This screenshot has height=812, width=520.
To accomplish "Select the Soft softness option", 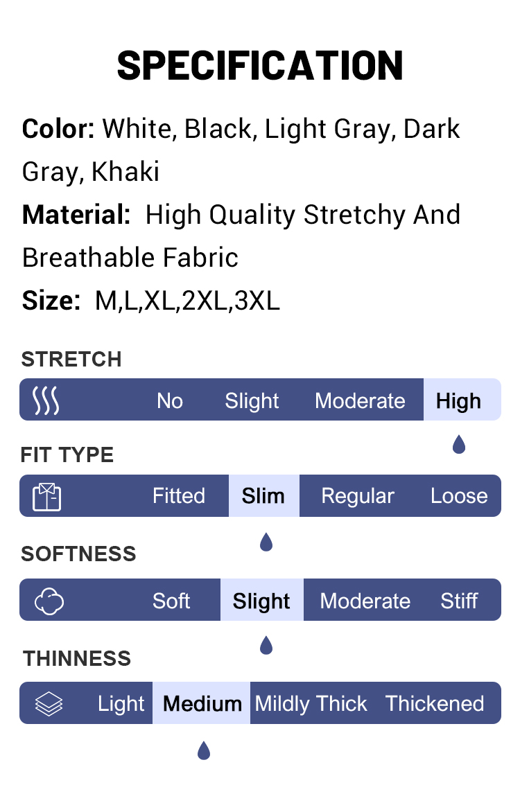I will 171,600.
